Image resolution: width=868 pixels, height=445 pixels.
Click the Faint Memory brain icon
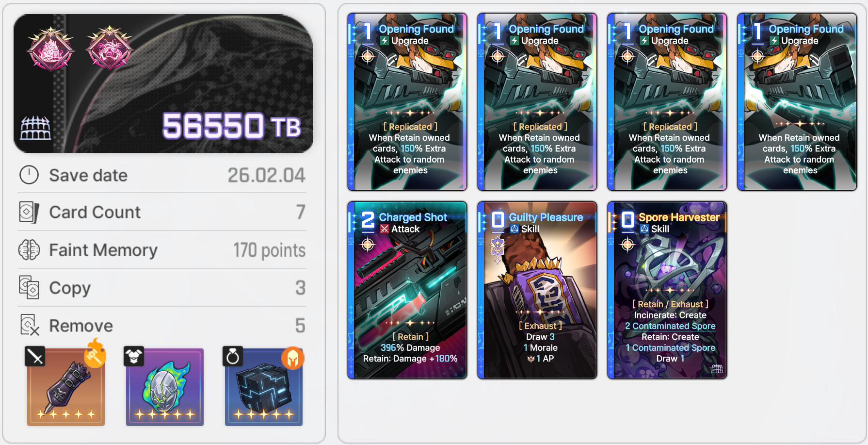point(29,250)
